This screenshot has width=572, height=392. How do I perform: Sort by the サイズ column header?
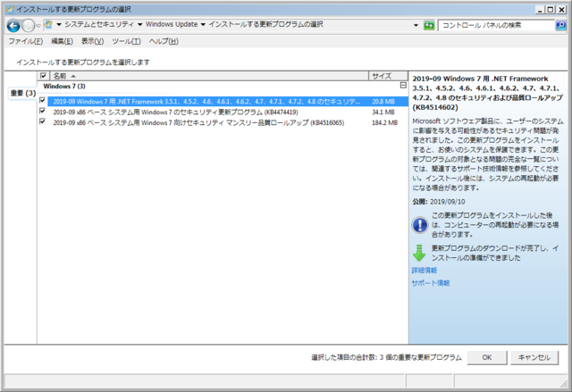[x=388, y=76]
